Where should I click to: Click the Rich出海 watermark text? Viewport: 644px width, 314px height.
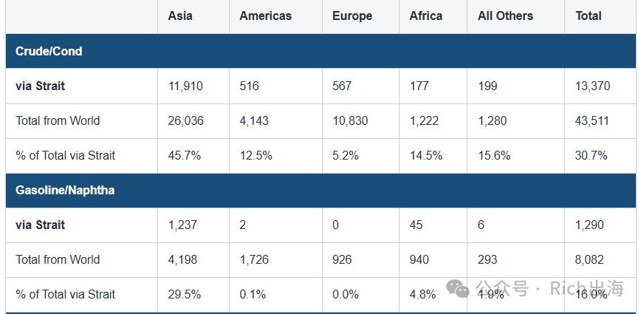[586, 288]
